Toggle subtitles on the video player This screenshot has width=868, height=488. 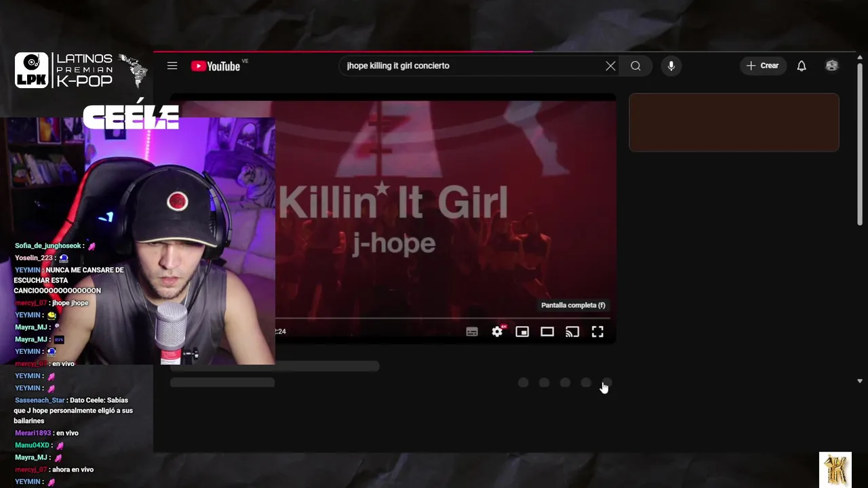click(472, 331)
